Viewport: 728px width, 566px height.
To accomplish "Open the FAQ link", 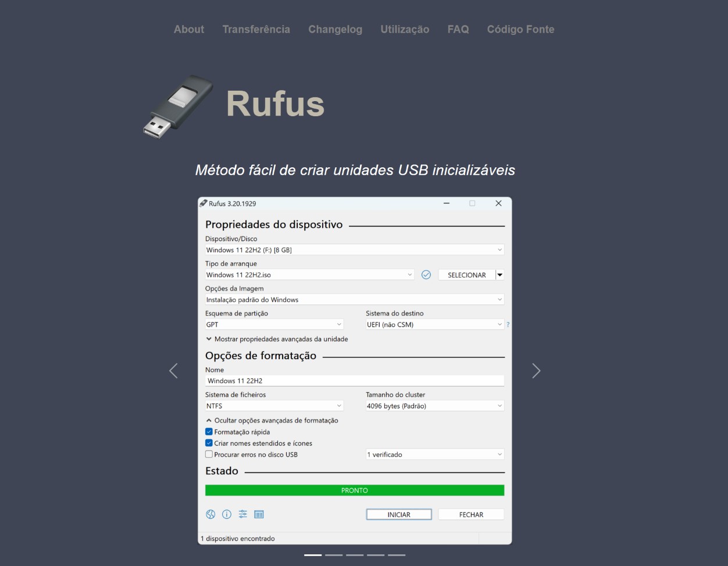I will pos(458,29).
